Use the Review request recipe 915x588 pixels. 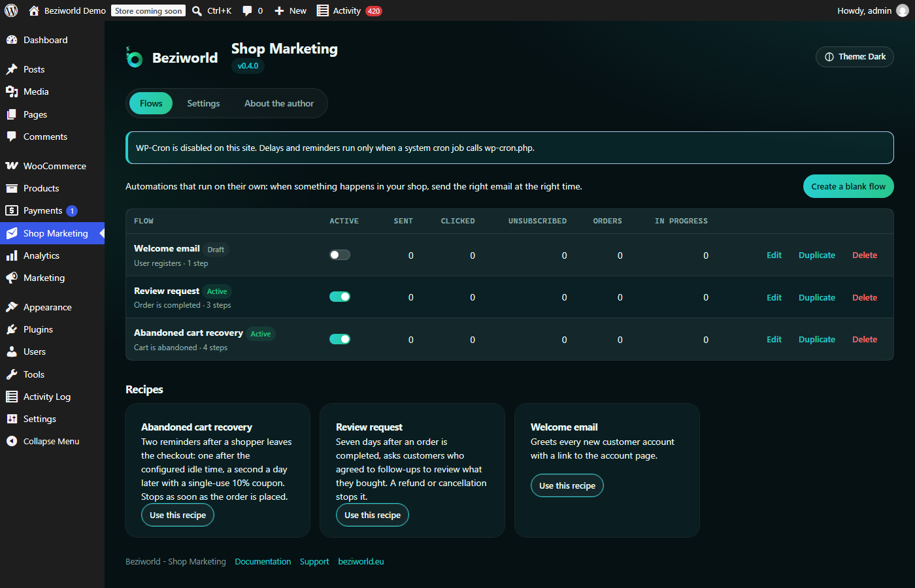tap(373, 515)
